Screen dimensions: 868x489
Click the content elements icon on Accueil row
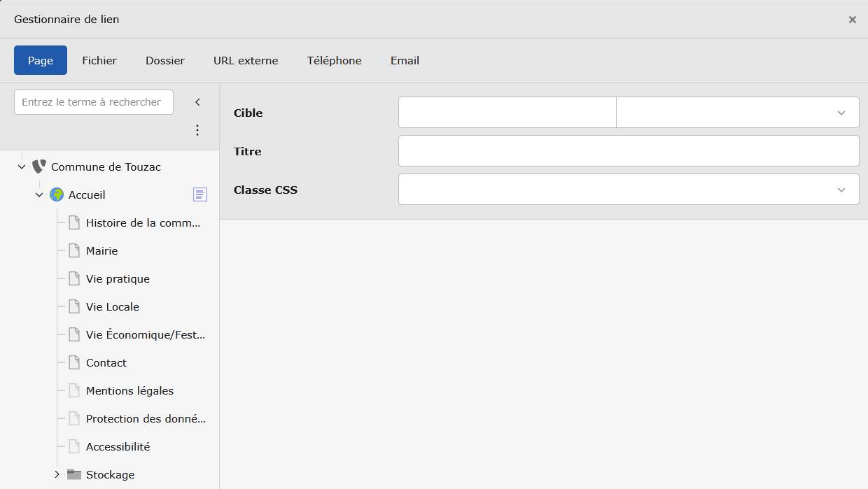click(x=200, y=194)
